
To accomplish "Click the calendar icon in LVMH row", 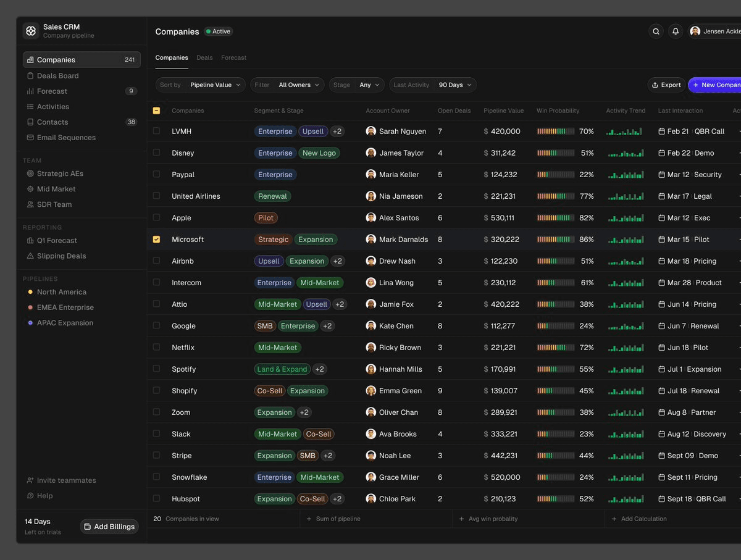I will click(662, 132).
